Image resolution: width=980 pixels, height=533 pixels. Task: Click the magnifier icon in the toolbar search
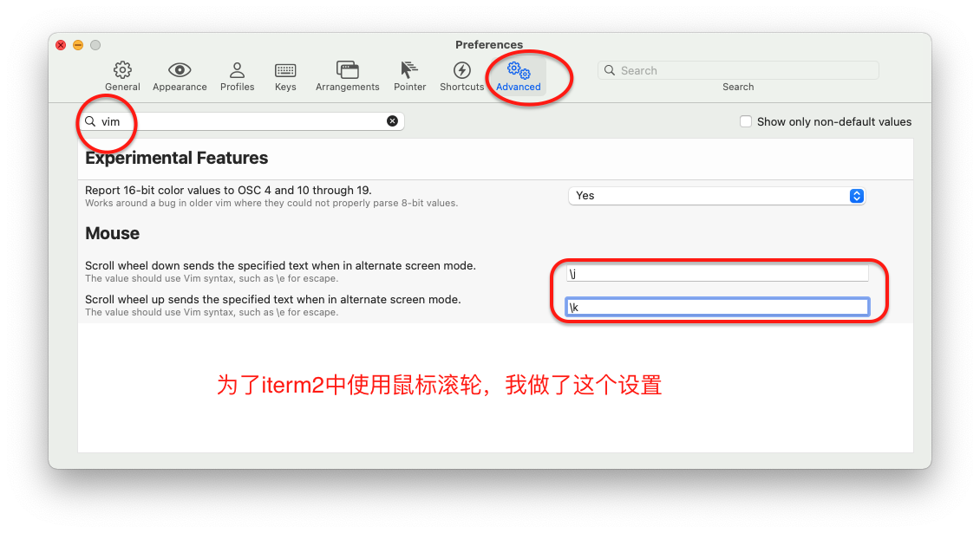click(610, 70)
